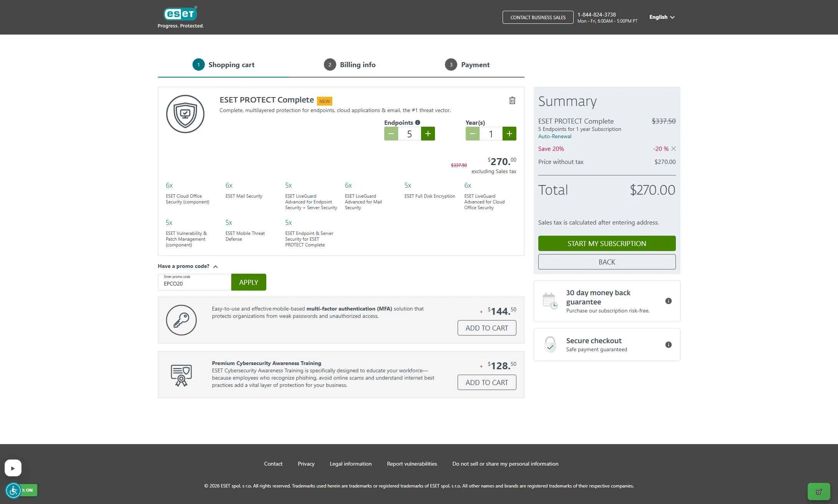Click the Endpoints info icon

click(418, 122)
